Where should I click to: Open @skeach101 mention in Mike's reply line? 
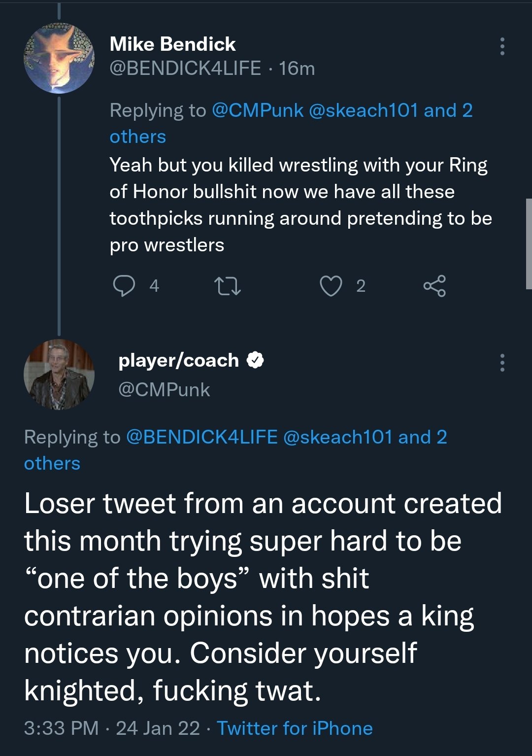click(x=364, y=110)
